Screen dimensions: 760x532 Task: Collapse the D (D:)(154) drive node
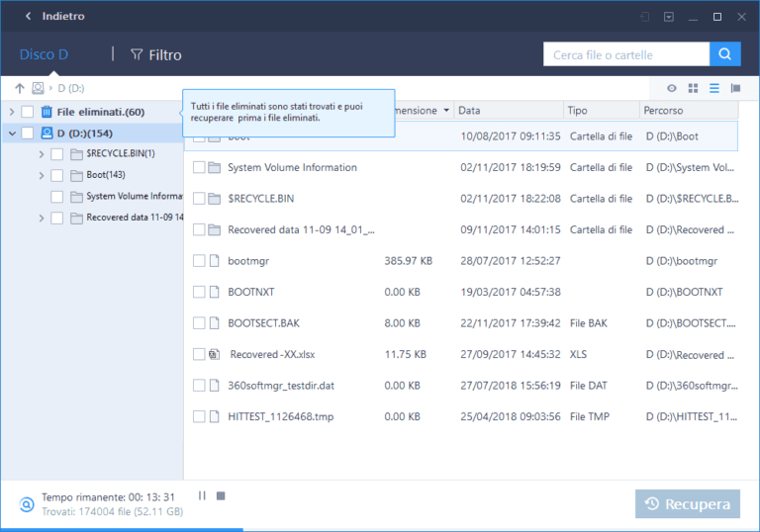click(12, 133)
